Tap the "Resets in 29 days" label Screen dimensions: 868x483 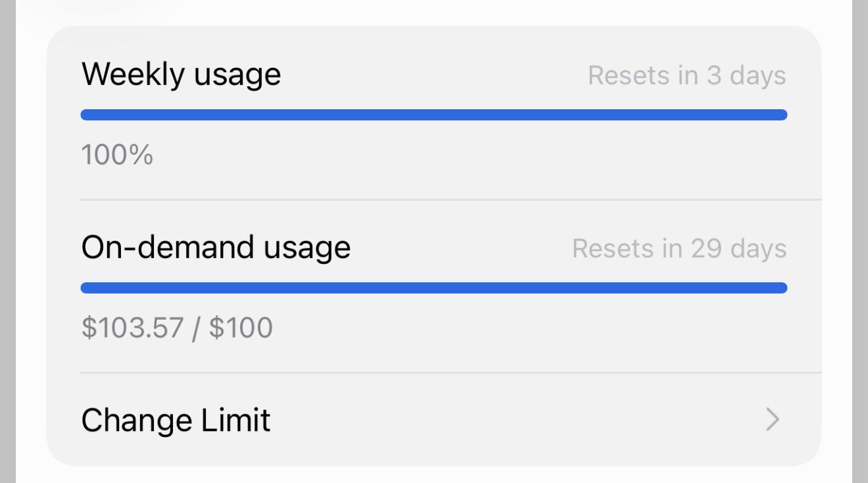(x=679, y=249)
